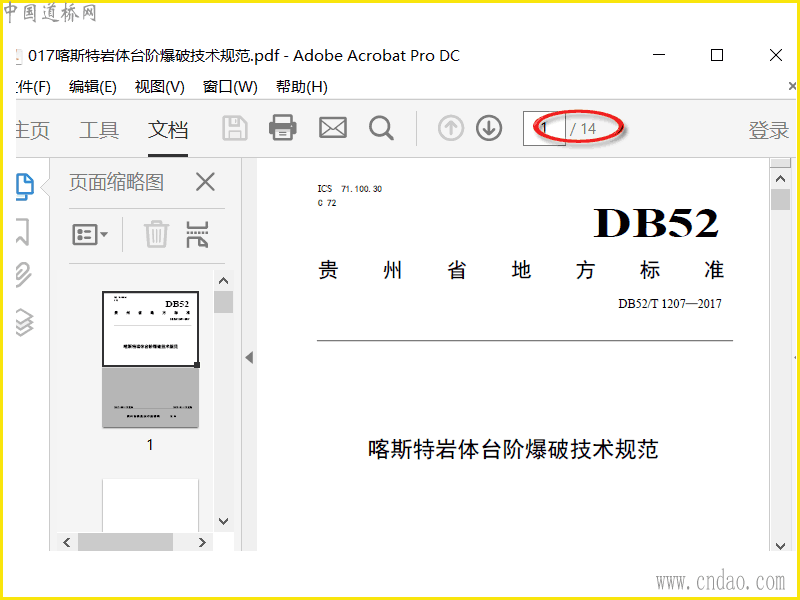Click the 登录 sign-in button
The image size is (800, 600).
tap(769, 130)
